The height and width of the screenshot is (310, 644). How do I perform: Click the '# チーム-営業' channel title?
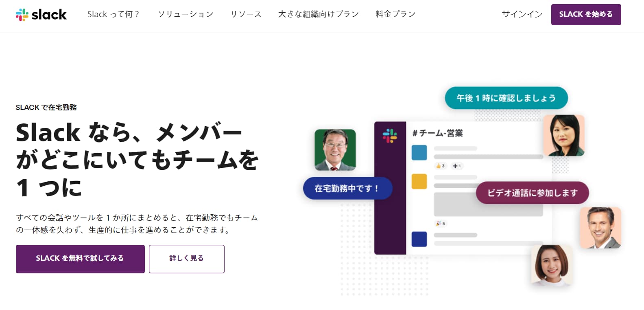pos(437,133)
